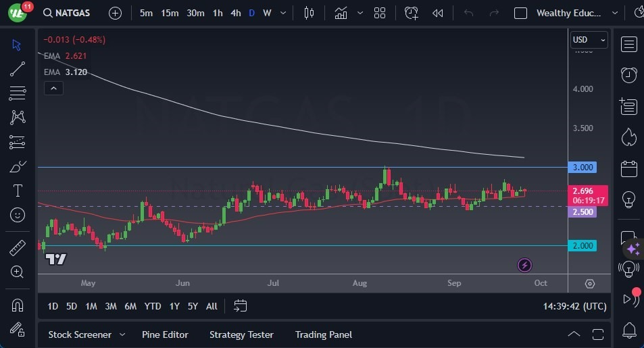Select the Trend Line drawing tool
This screenshot has height=348, width=644.
[18, 68]
